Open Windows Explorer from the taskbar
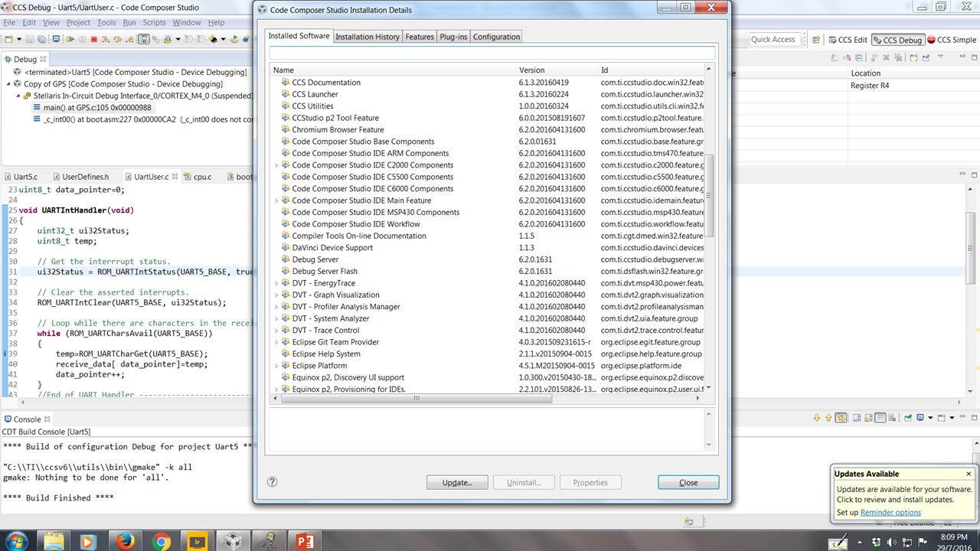 [53, 542]
